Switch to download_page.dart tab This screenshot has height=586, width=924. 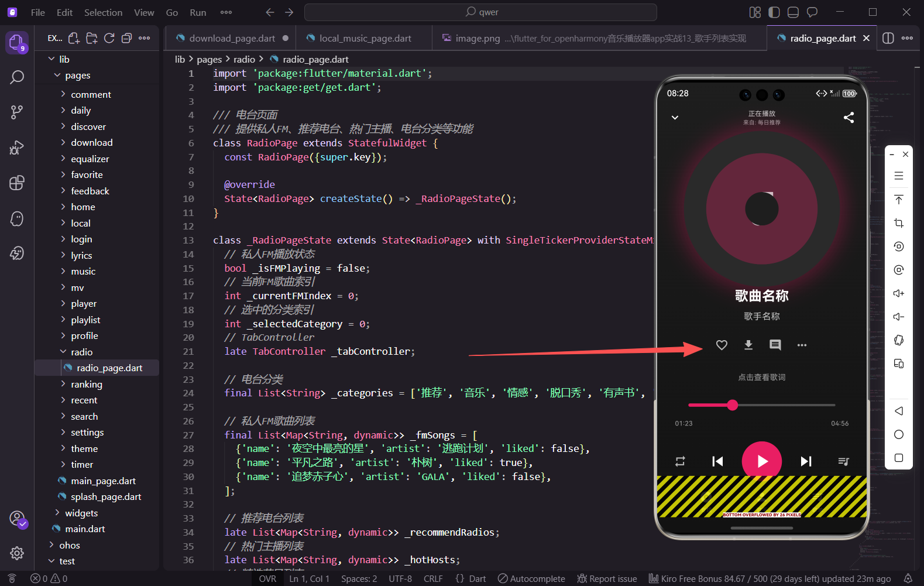coord(232,38)
